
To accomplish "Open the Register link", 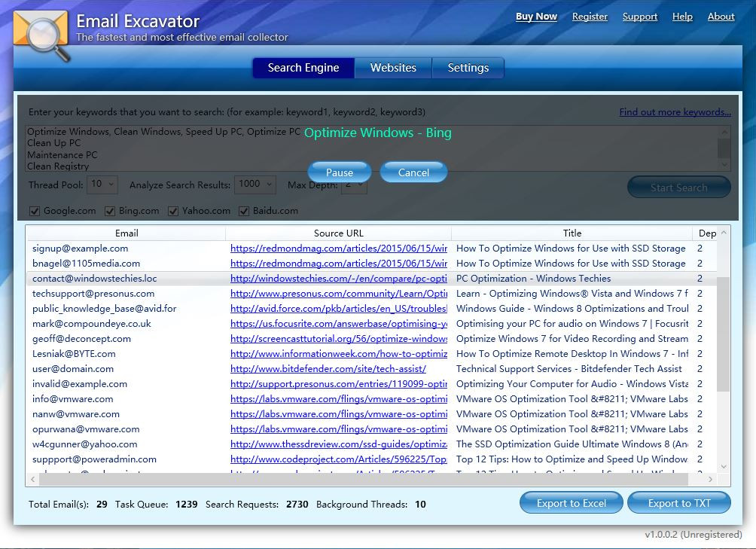I will (x=590, y=17).
